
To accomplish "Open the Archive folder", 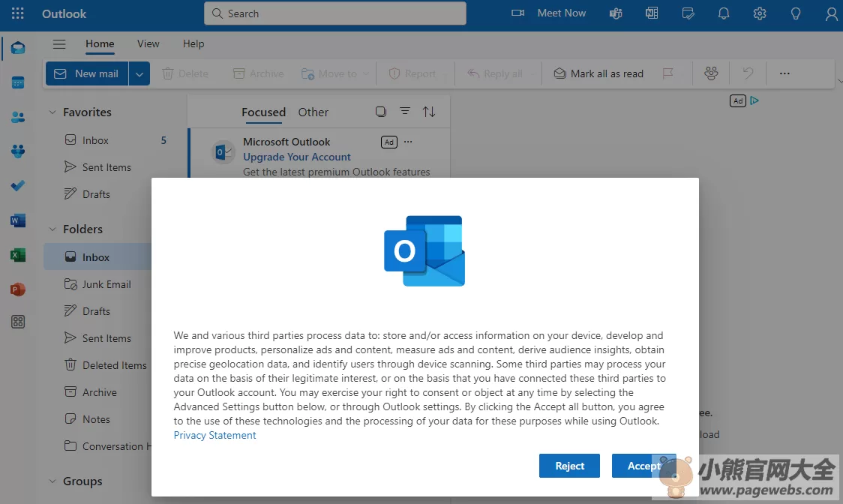I will 97,392.
